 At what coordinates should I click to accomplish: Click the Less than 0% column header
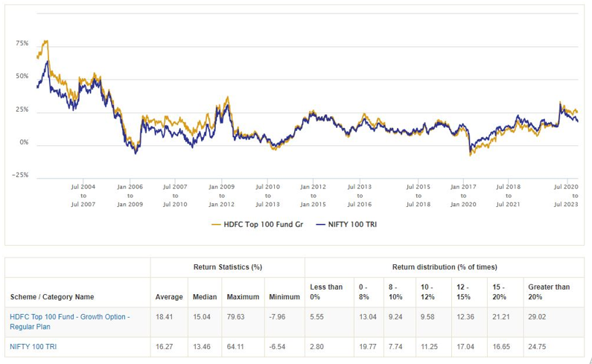pos(326,292)
